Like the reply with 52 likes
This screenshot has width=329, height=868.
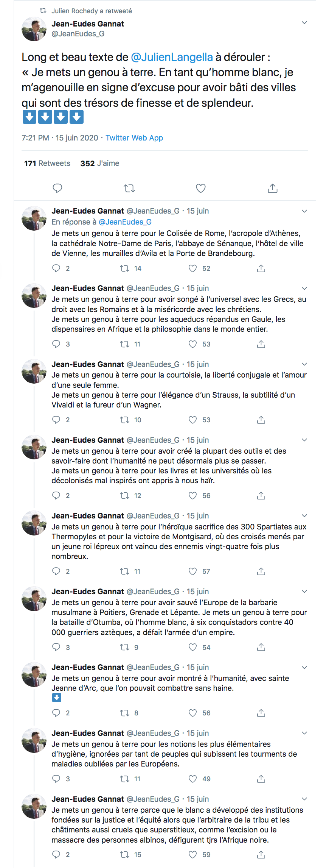tap(193, 269)
